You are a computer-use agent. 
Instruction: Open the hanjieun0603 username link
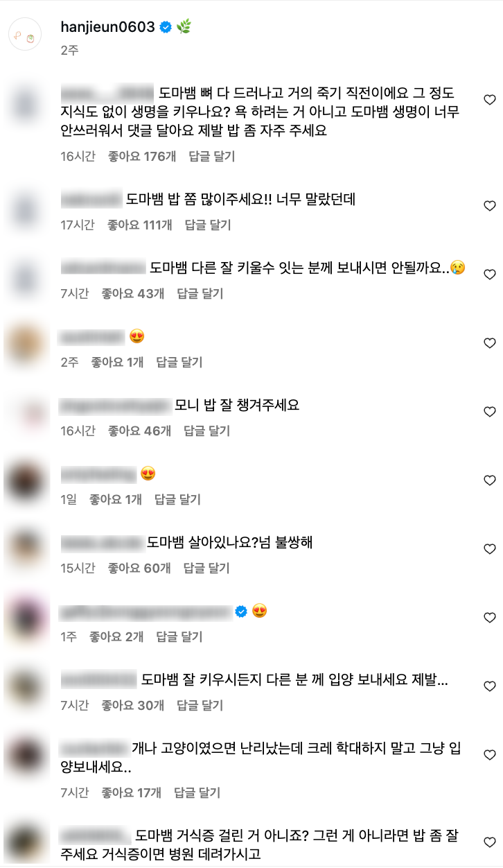(x=107, y=27)
